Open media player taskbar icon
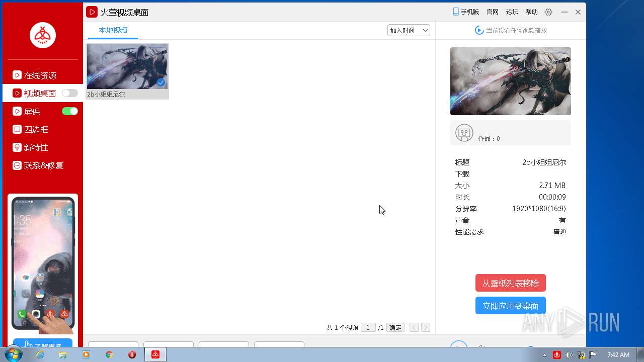 tap(86, 354)
